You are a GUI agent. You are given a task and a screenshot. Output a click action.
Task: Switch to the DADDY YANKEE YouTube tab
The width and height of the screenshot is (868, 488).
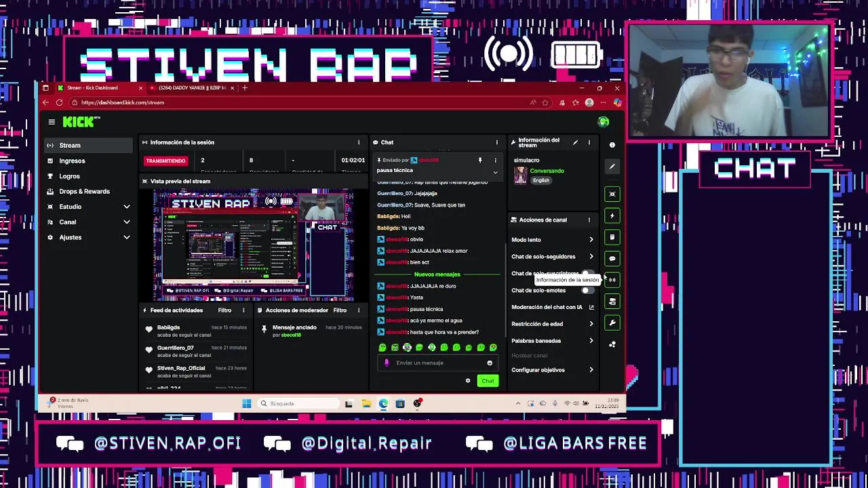click(x=193, y=88)
